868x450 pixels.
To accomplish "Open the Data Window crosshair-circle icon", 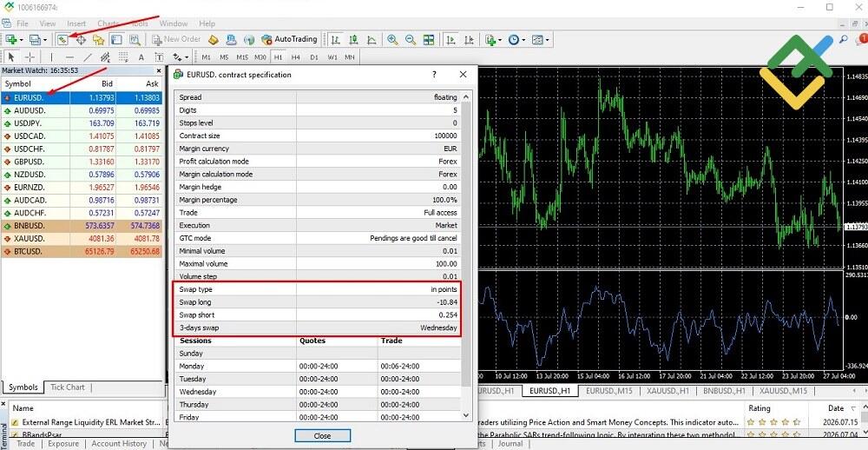I will pyautogui.click(x=81, y=39).
